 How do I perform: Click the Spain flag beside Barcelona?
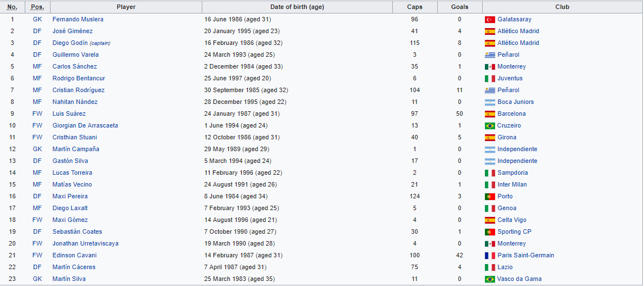(x=489, y=114)
